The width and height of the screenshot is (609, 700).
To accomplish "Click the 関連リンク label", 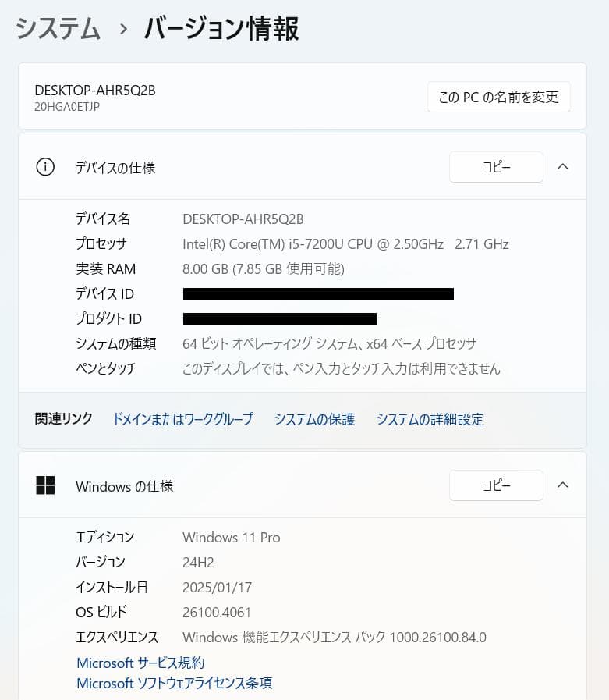I will click(64, 418).
